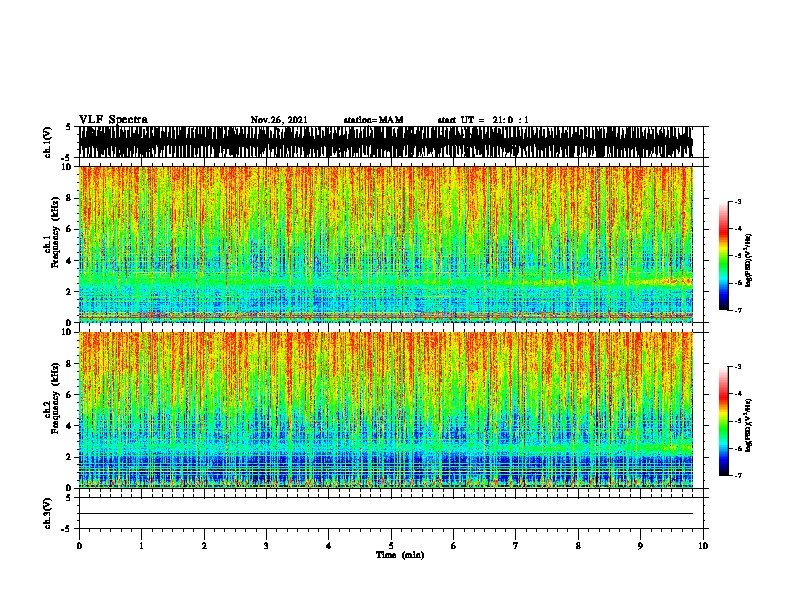
Task: Click the ch.2 colorbar "log(PSD)" unit label
Action: point(748,425)
